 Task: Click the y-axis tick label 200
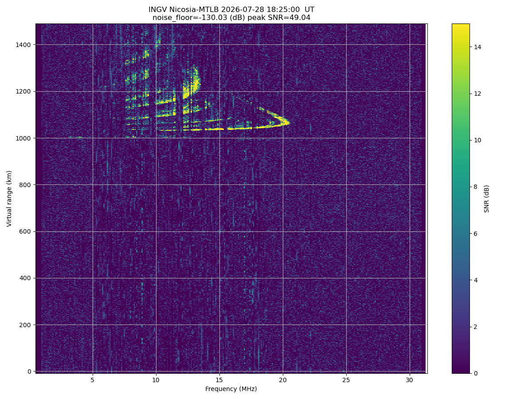coord(26,325)
